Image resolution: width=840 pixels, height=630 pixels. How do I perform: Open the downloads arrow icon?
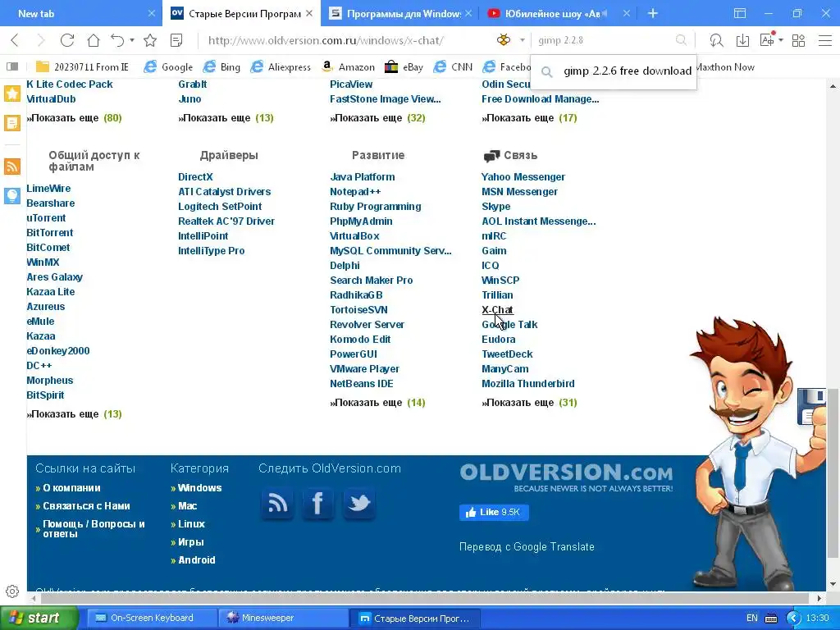coord(742,40)
